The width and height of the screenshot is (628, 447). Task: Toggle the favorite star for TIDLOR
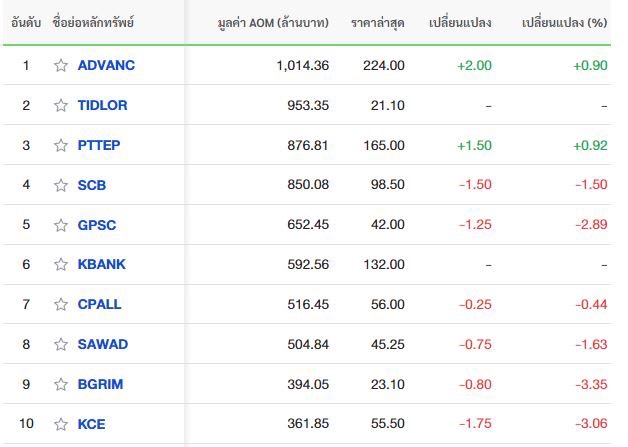[x=61, y=105]
